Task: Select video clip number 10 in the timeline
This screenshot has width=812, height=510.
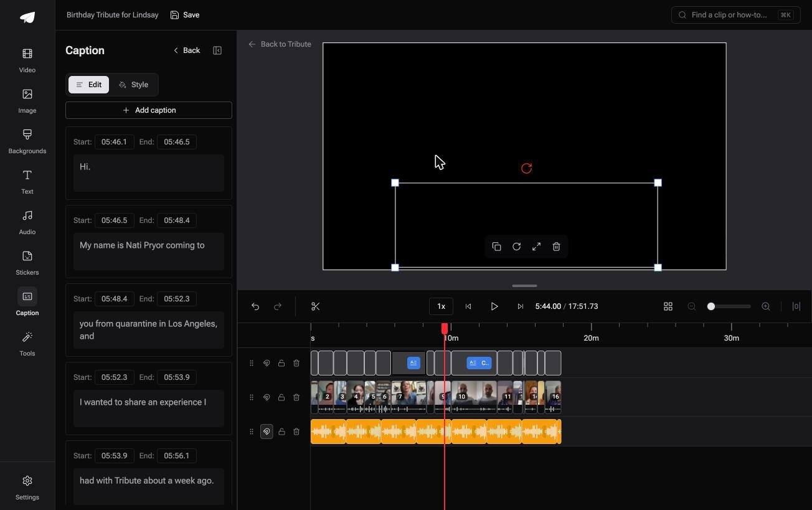Action: point(474,397)
